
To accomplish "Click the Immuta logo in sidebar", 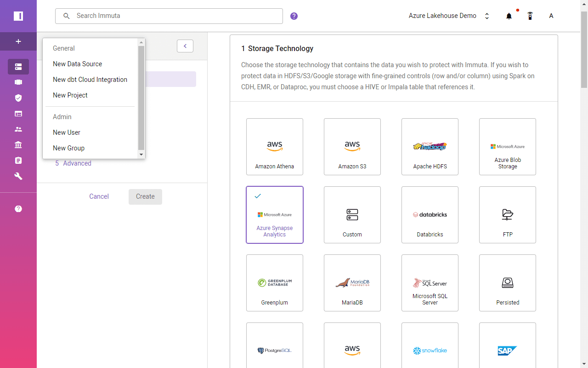I will point(18,16).
